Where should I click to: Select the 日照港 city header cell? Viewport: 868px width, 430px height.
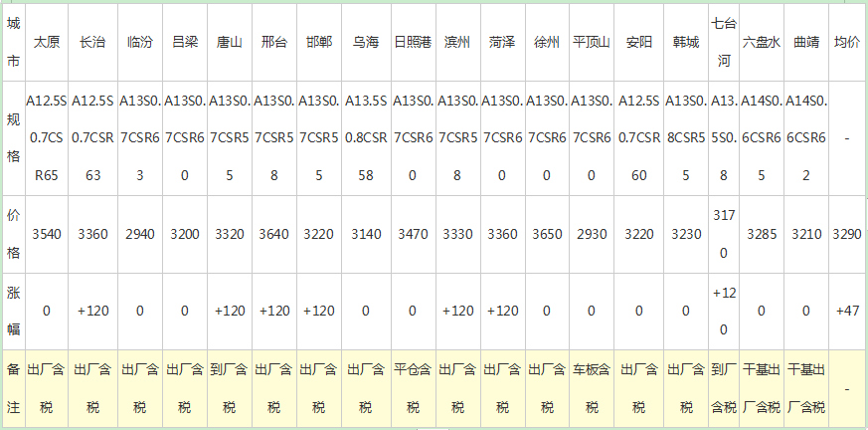[x=412, y=43]
